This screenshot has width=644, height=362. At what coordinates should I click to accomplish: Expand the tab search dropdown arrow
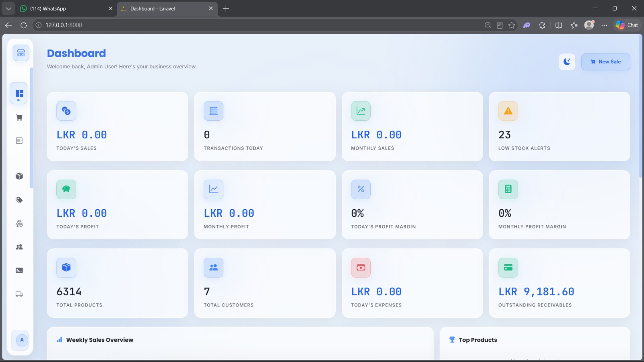[x=8, y=8]
